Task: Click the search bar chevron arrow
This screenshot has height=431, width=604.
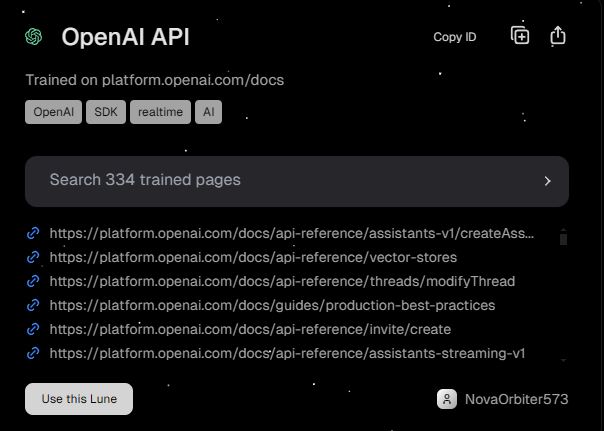Action: coord(547,181)
